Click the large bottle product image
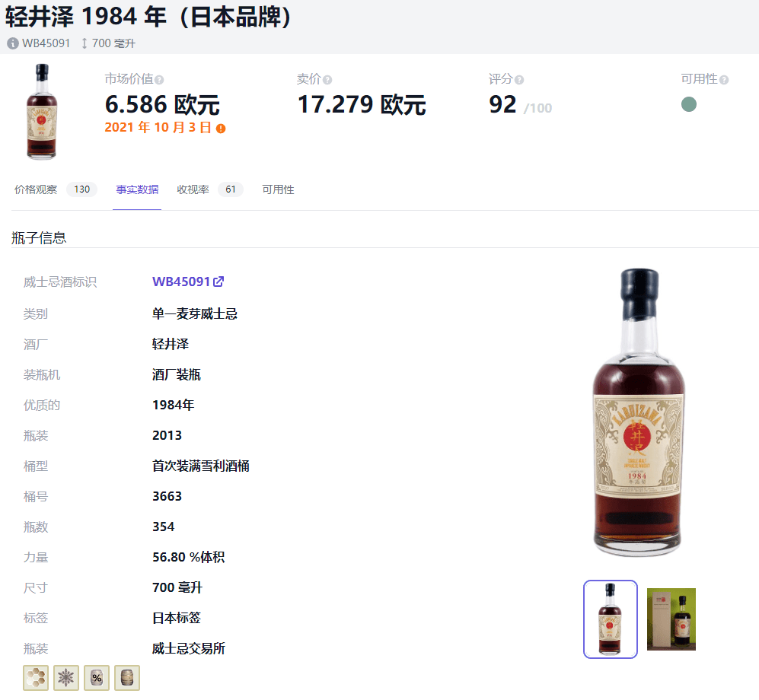This screenshot has width=759, height=700. pos(639,412)
